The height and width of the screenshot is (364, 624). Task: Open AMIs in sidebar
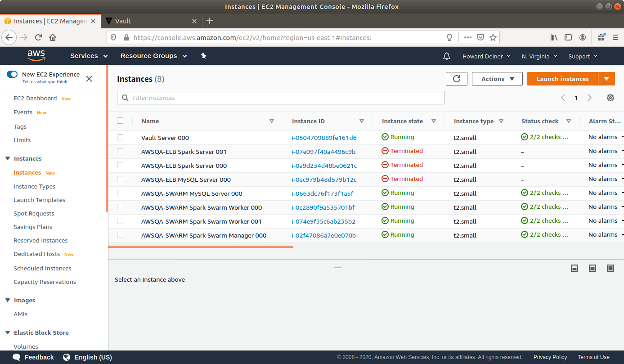(x=20, y=314)
